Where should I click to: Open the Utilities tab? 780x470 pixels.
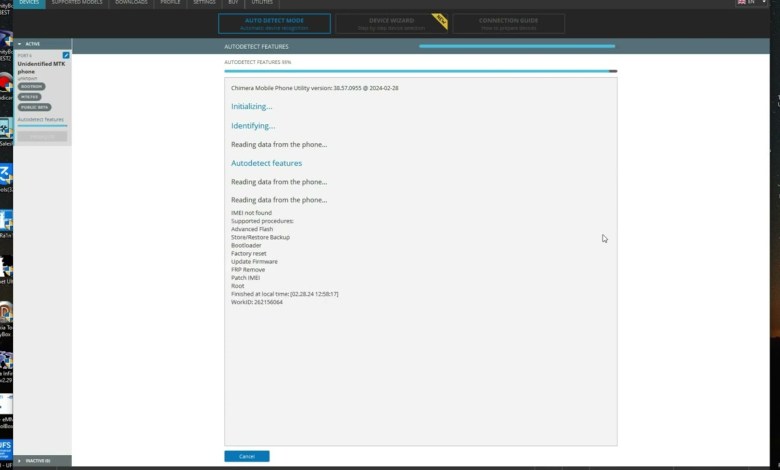coord(262,3)
